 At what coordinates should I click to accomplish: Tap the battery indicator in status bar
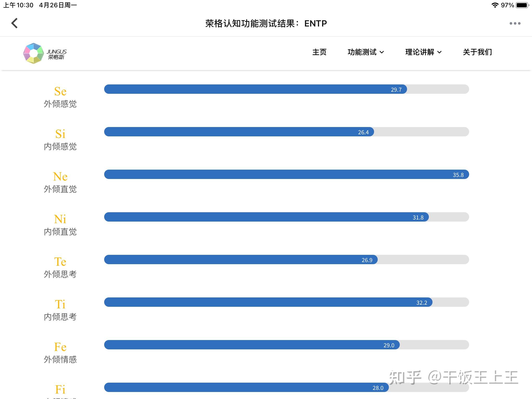pos(522,5)
